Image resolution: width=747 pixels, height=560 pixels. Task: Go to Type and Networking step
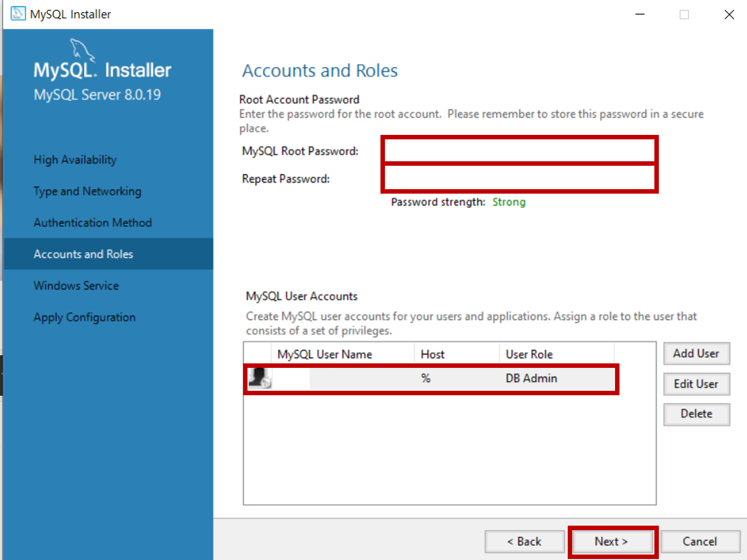88,191
